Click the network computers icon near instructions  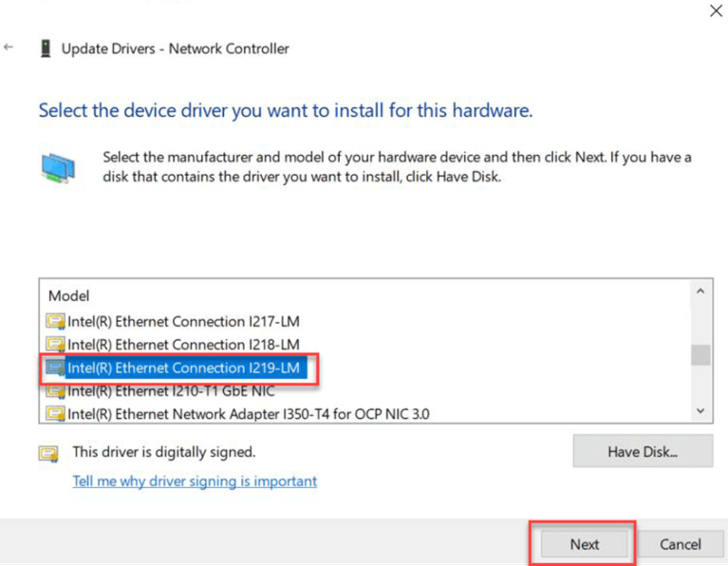57,169
